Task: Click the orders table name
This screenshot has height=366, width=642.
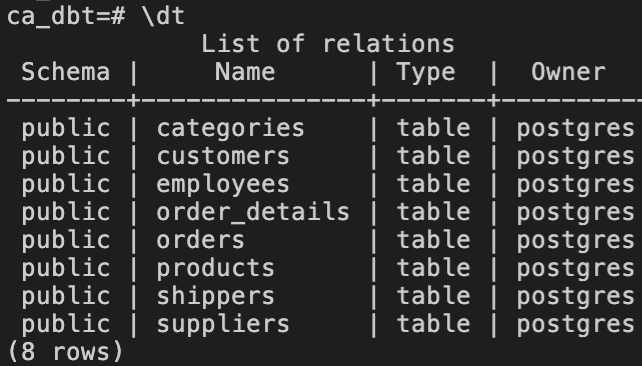Action: [x=200, y=240]
